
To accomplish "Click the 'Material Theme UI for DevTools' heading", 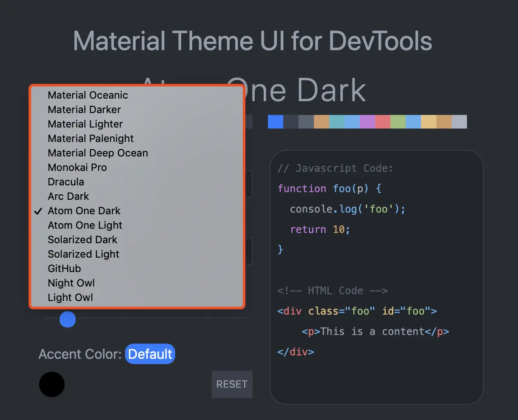I will (x=253, y=41).
